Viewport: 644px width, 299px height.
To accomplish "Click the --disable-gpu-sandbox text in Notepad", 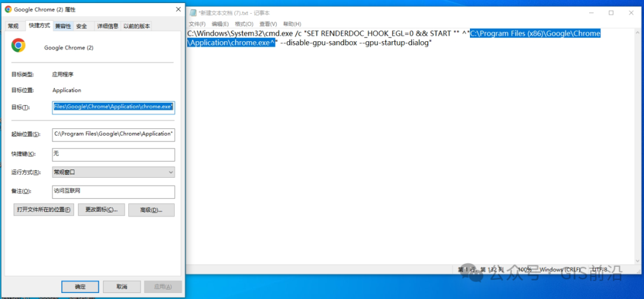I will coord(318,43).
